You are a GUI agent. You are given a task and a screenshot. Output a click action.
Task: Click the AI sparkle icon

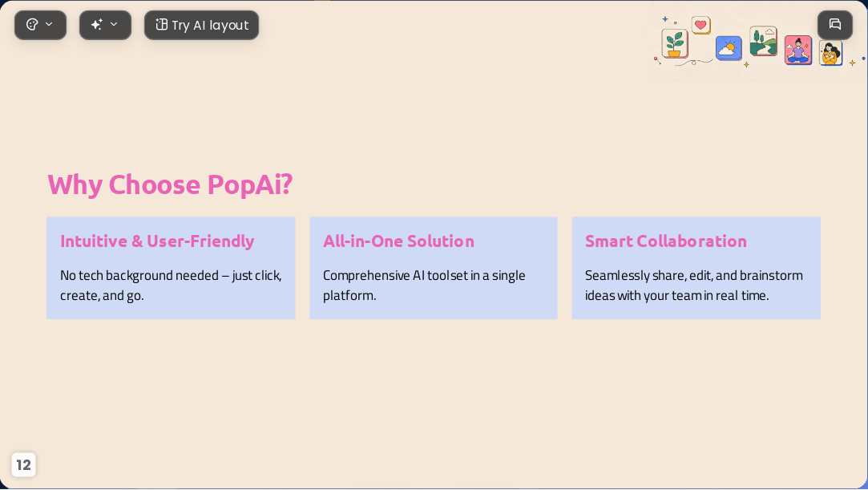(x=97, y=24)
